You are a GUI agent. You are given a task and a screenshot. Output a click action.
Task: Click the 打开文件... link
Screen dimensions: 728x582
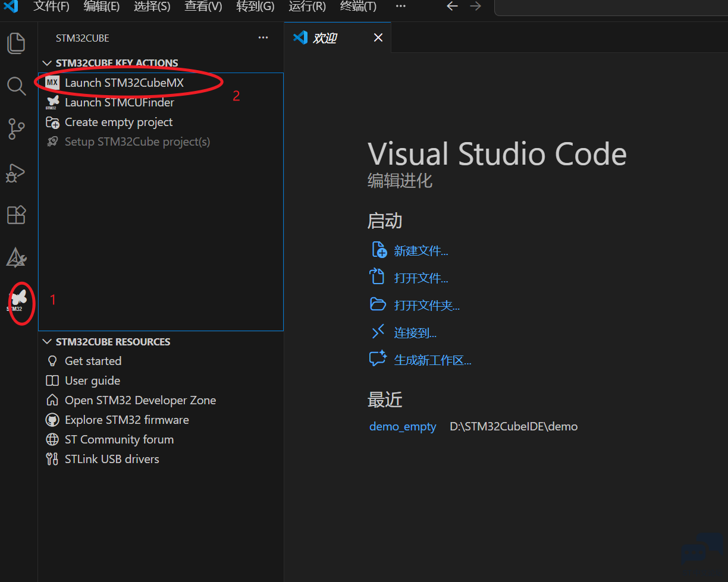(x=421, y=278)
